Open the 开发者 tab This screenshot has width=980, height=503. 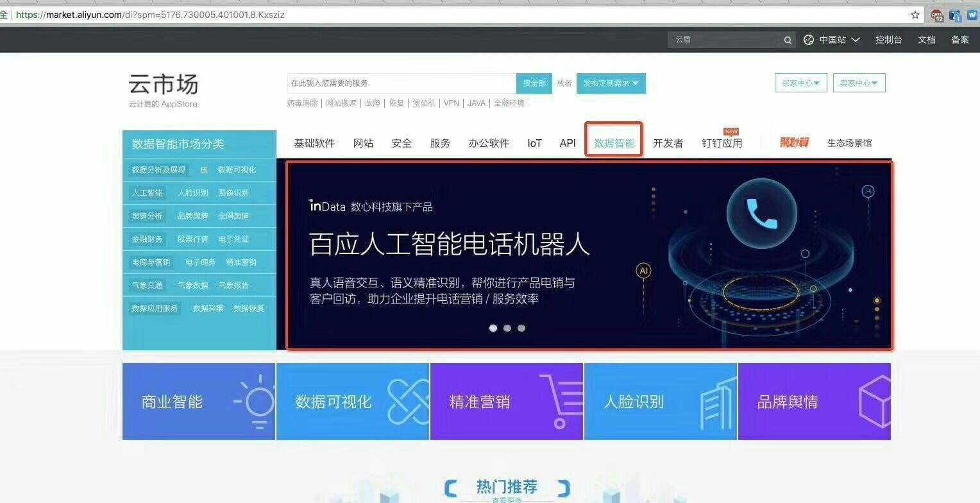point(668,143)
